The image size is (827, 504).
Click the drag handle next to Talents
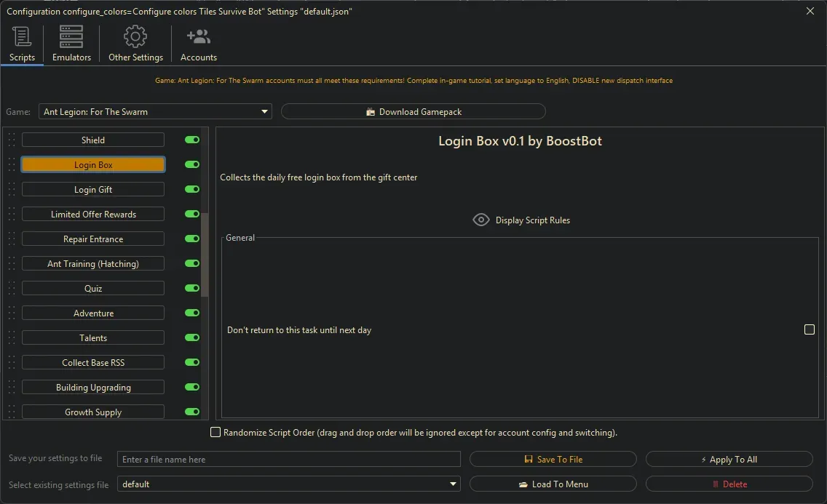(12, 337)
